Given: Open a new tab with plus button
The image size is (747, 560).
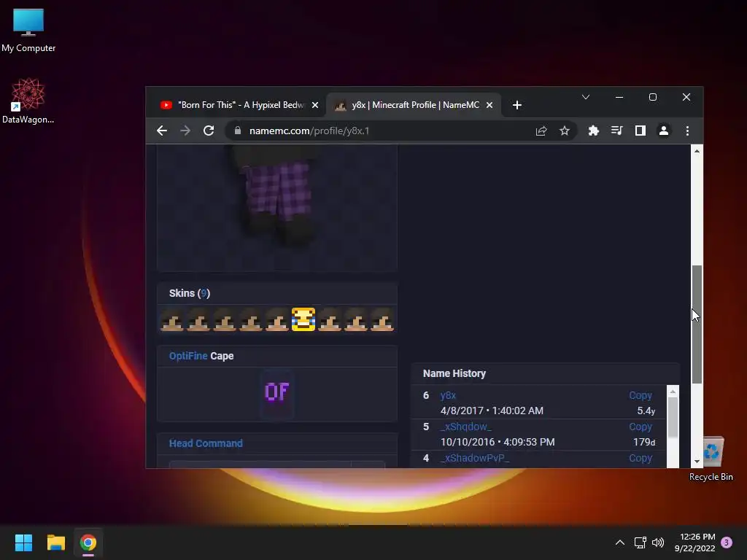Looking at the screenshot, I should [517, 105].
